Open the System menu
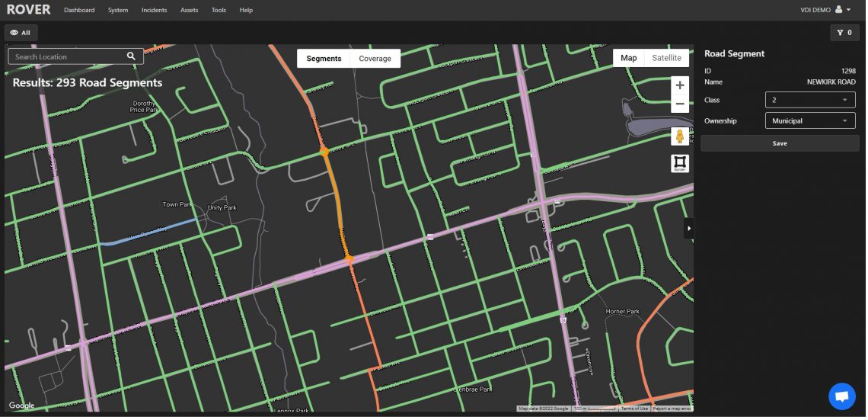 [118, 10]
